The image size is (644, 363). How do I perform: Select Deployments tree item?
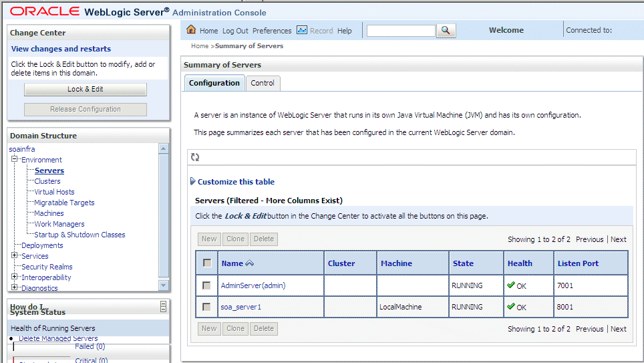point(42,245)
